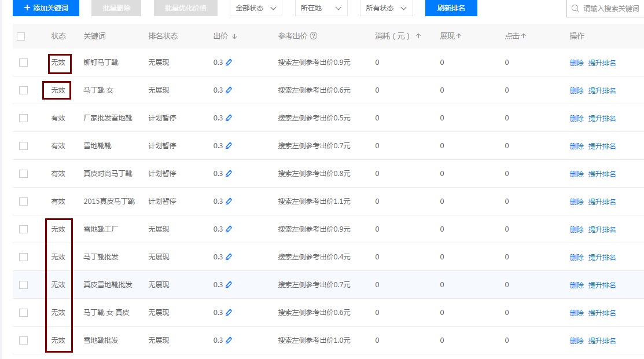This screenshot has height=359, width=644.
Task: Select the 真皮雪地靴批发 row checkbox
Action: pos(23,285)
